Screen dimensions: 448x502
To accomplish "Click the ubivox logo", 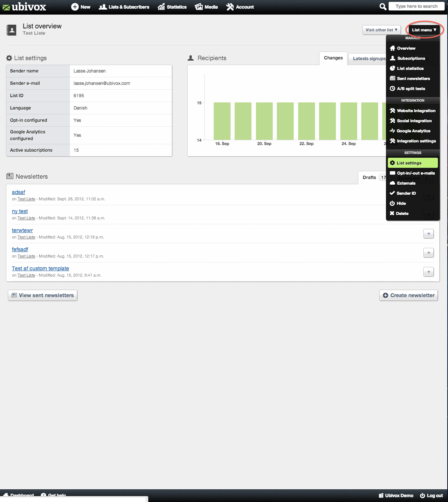I will [24, 7].
